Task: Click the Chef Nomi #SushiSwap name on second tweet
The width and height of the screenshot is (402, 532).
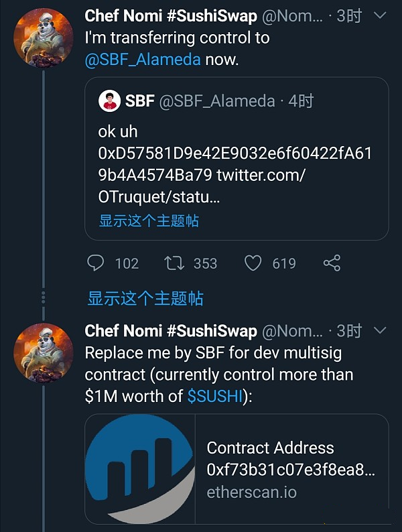Action: point(171,331)
